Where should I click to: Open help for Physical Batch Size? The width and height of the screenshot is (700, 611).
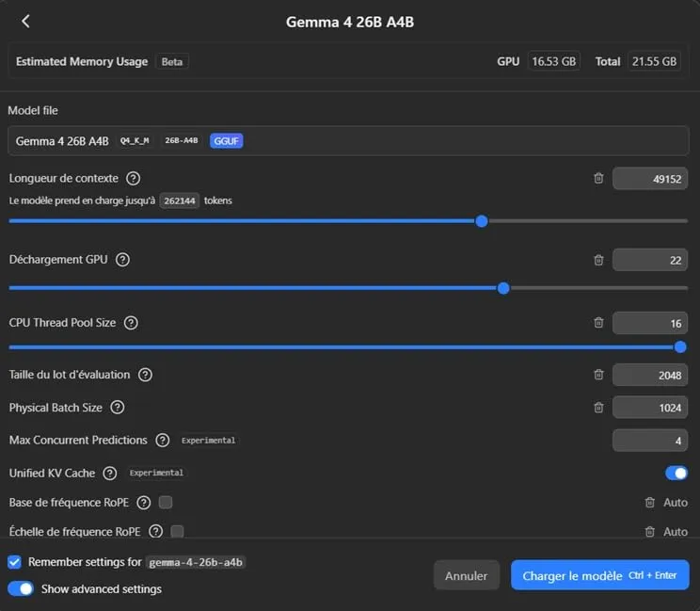118,408
